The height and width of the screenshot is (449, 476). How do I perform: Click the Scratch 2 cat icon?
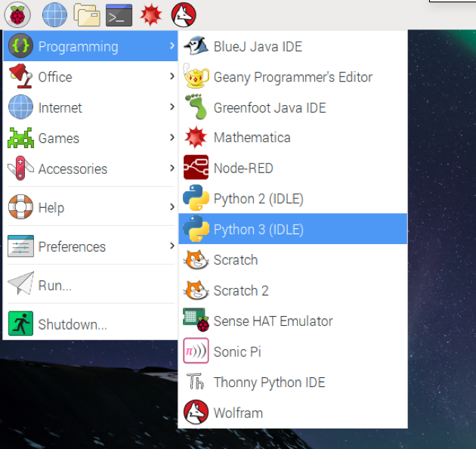point(196,290)
